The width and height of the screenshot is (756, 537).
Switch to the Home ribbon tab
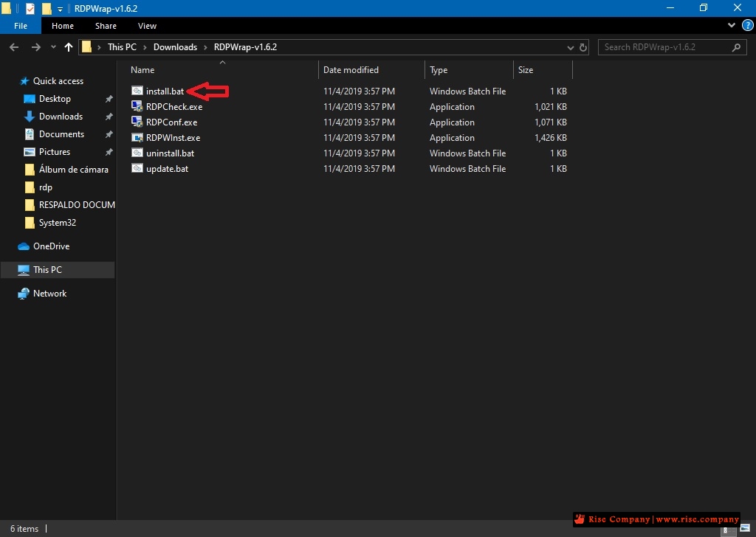pyautogui.click(x=63, y=26)
